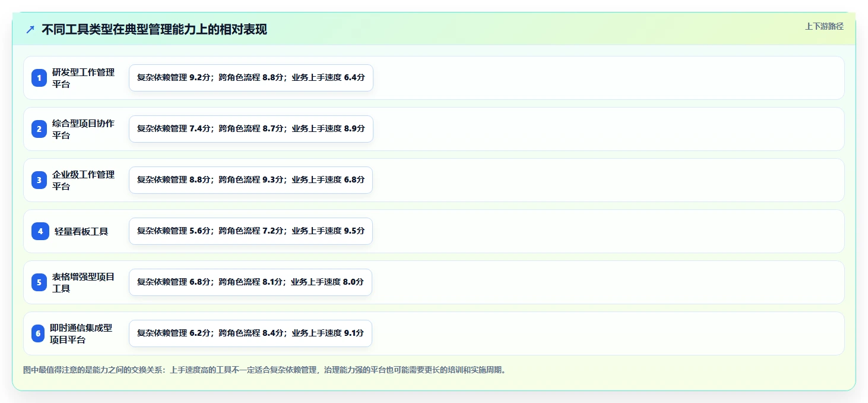
Task: Click the arrow icon beside the chart title
Action: click(30, 30)
